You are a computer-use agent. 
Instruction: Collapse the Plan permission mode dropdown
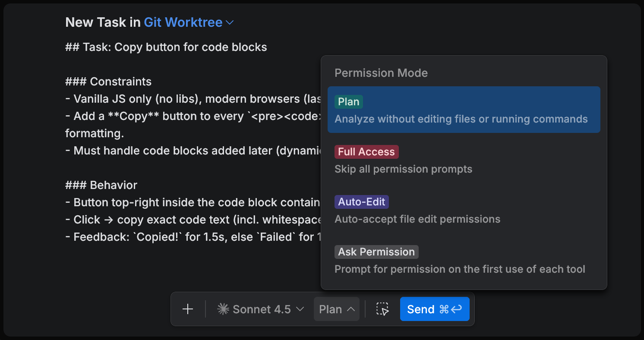click(x=336, y=309)
